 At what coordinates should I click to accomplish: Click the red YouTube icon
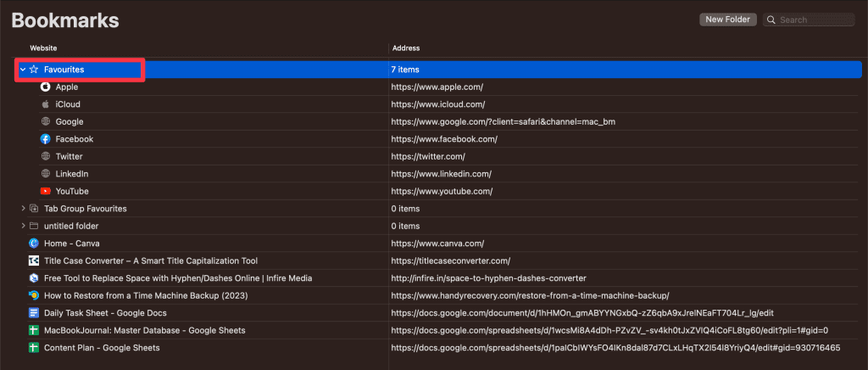coord(46,191)
